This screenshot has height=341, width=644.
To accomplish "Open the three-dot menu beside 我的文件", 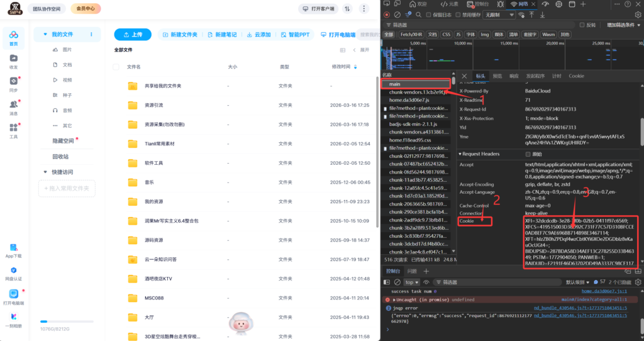I will click(91, 35).
